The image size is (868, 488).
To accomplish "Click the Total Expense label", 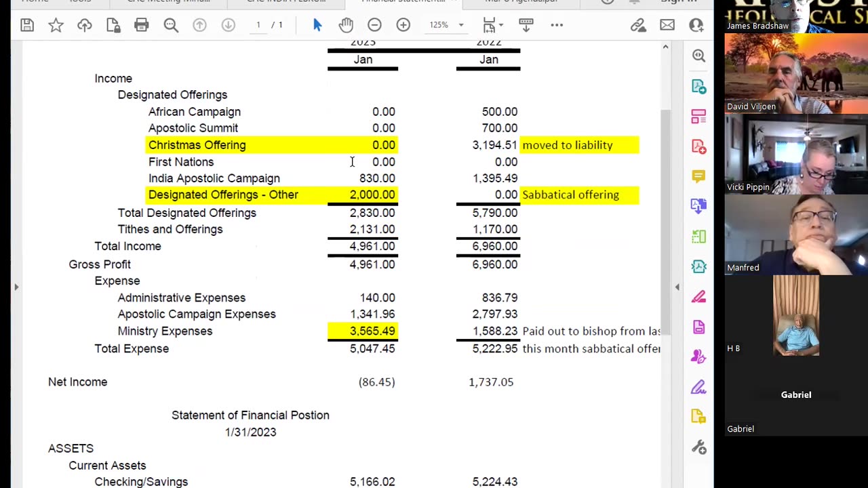I will click(132, 348).
